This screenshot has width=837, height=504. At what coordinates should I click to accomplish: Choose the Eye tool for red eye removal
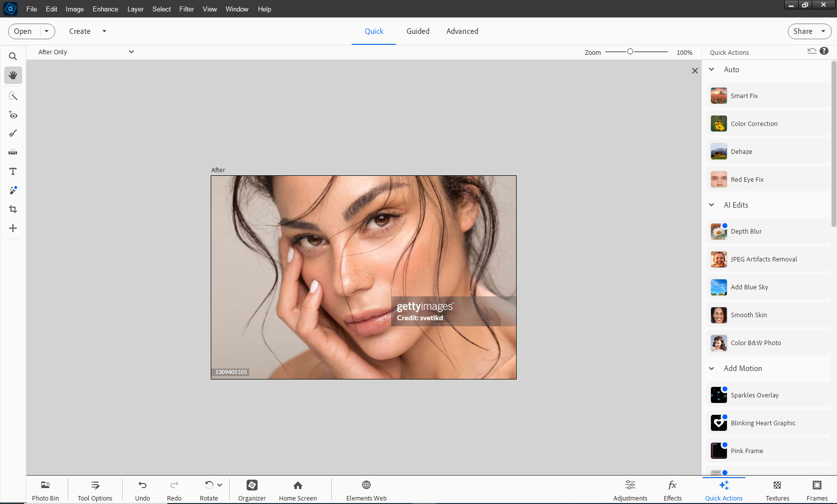point(13,115)
